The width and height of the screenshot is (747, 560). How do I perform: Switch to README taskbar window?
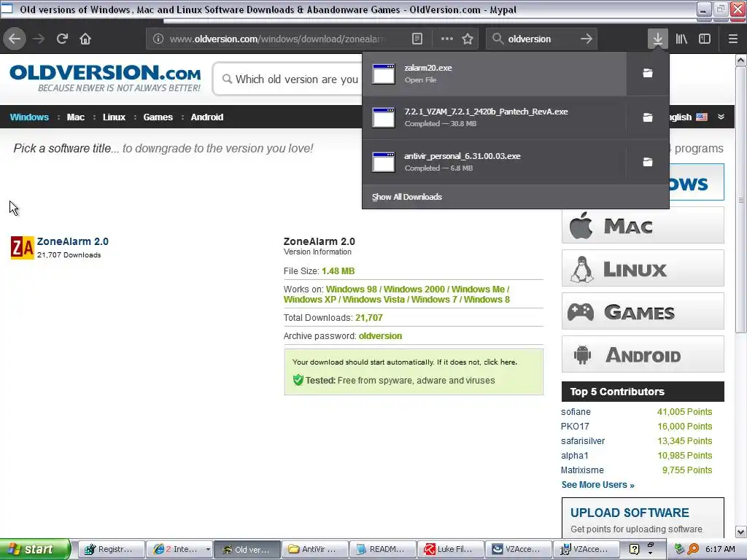click(x=382, y=549)
